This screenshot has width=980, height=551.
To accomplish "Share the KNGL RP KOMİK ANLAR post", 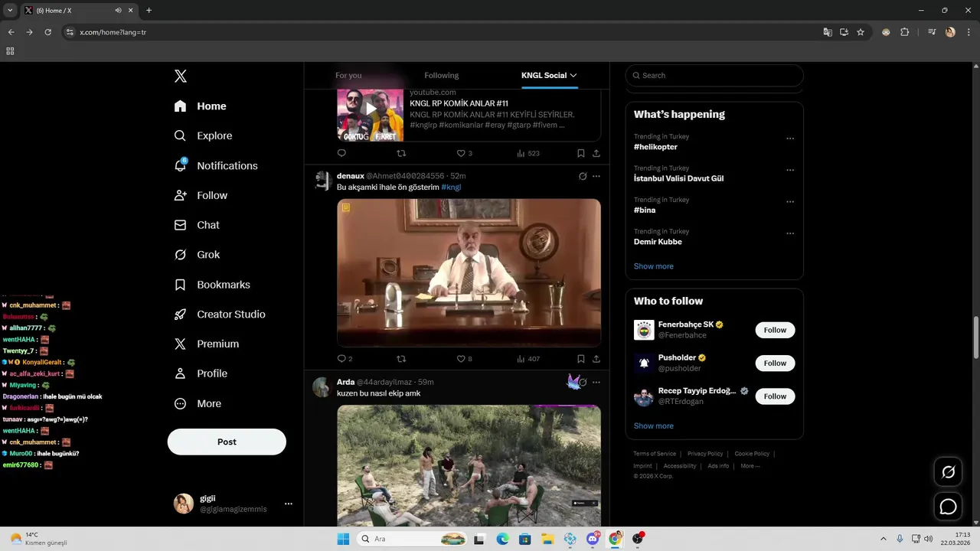I will pos(596,153).
